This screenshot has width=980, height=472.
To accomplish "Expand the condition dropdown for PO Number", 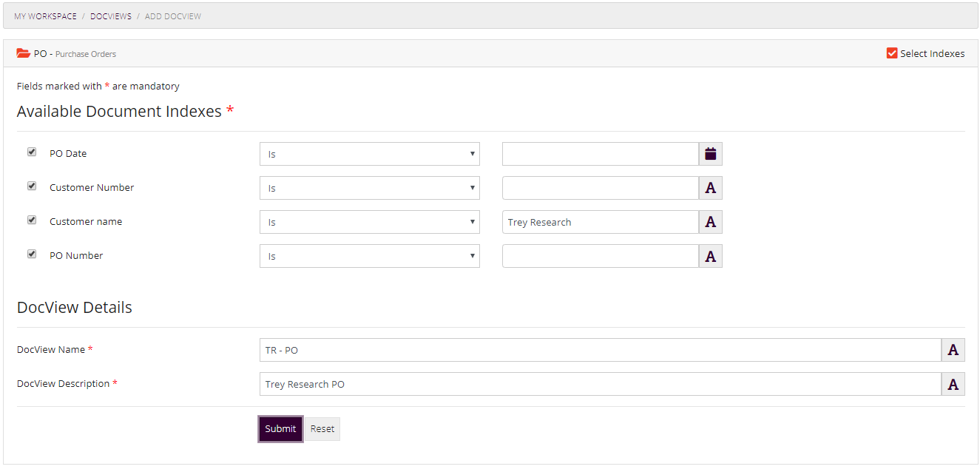I will click(x=370, y=255).
